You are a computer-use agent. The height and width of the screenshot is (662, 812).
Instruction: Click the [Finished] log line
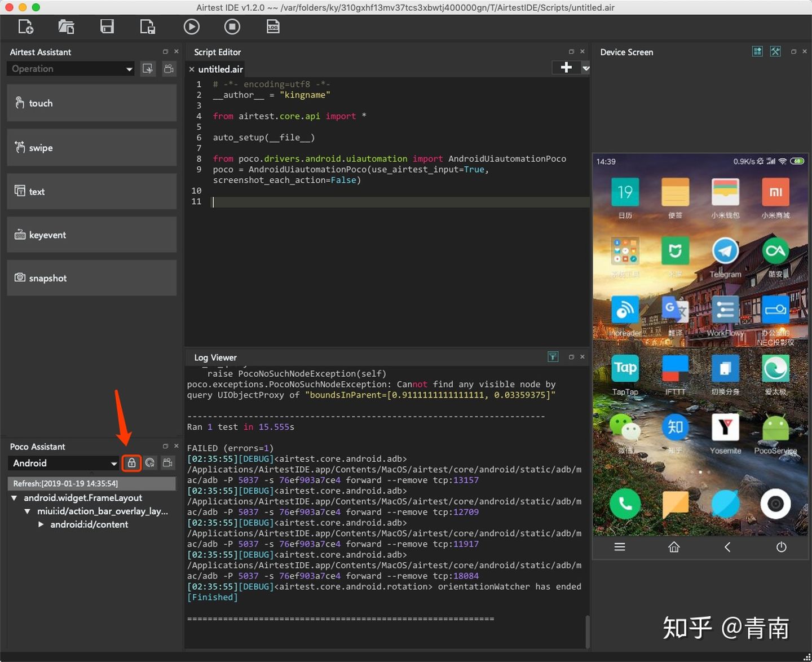pos(212,597)
